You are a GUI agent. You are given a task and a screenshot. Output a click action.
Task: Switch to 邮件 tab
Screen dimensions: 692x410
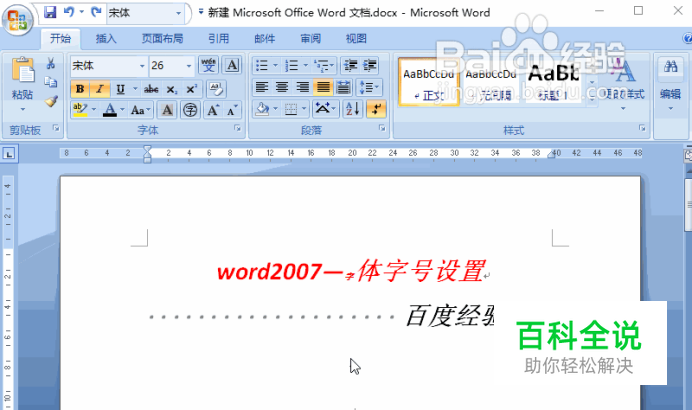264,39
